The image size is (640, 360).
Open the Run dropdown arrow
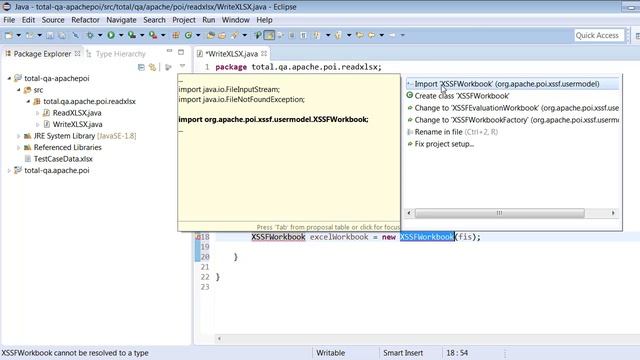(121, 36)
